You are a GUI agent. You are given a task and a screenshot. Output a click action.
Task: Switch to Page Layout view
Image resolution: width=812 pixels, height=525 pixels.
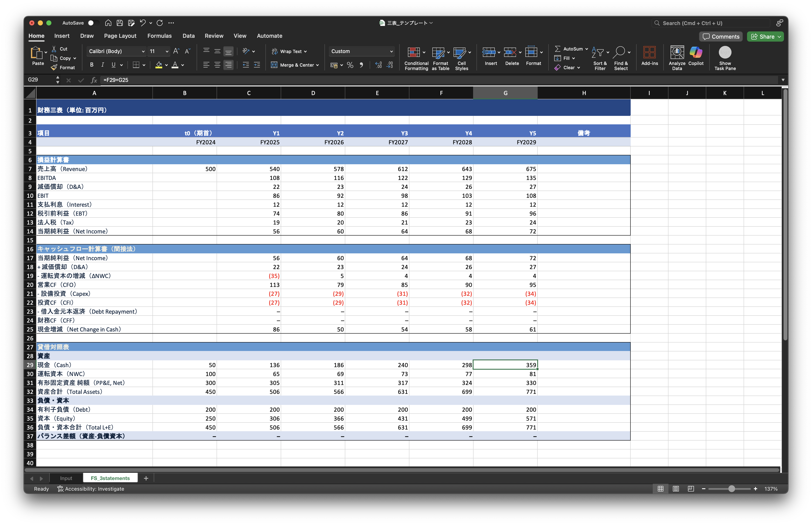pyautogui.click(x=676, y=489)
